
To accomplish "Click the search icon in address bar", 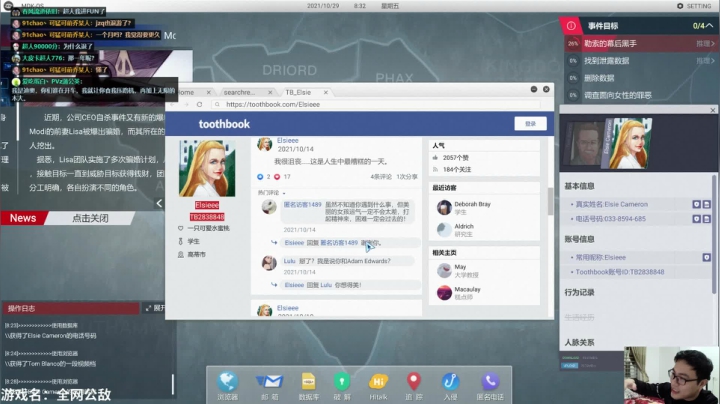I will coord(217,105).
